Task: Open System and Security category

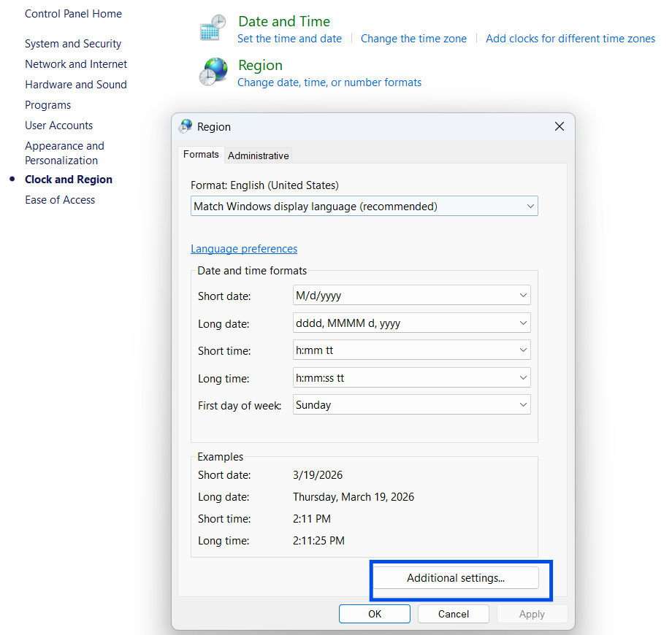Action: tap(73, 44)
